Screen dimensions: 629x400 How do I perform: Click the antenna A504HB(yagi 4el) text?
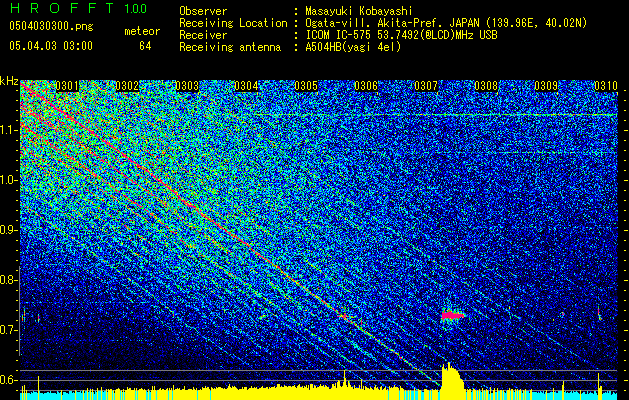tap(353, 47)
